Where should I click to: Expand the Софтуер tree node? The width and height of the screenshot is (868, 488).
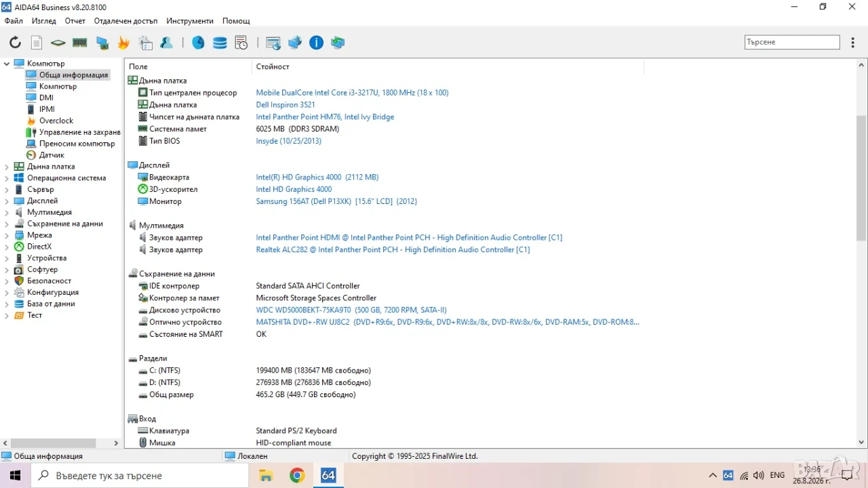[x=7, y=270]
